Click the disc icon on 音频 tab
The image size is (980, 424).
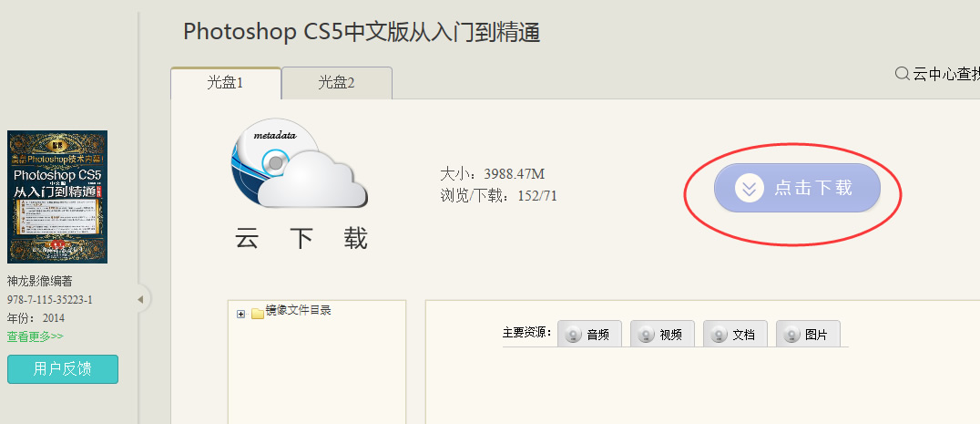(x=573, y=335)
